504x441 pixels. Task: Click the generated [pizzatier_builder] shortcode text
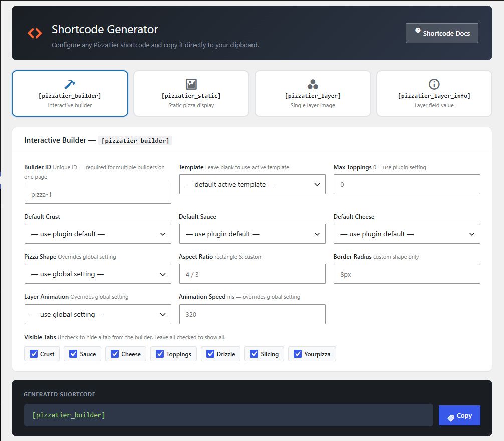(x=69, y=415)
